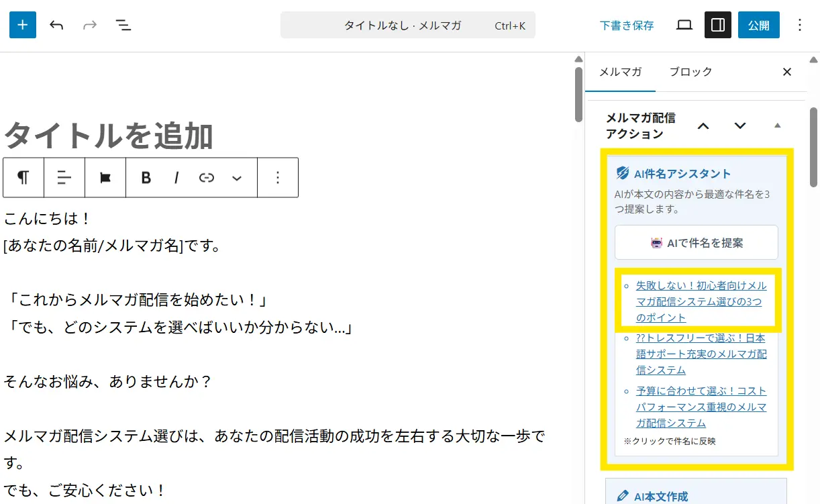Toggle bold formatting

pyautogui.click(x=146, y=178)
